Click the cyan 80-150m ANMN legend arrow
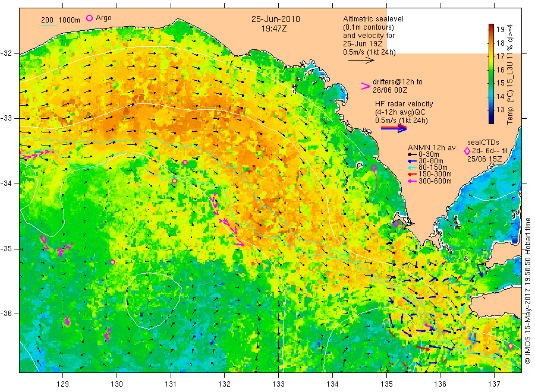Viewport: 535px width, 392px height. pyautogui.click(x=412, y=167)
